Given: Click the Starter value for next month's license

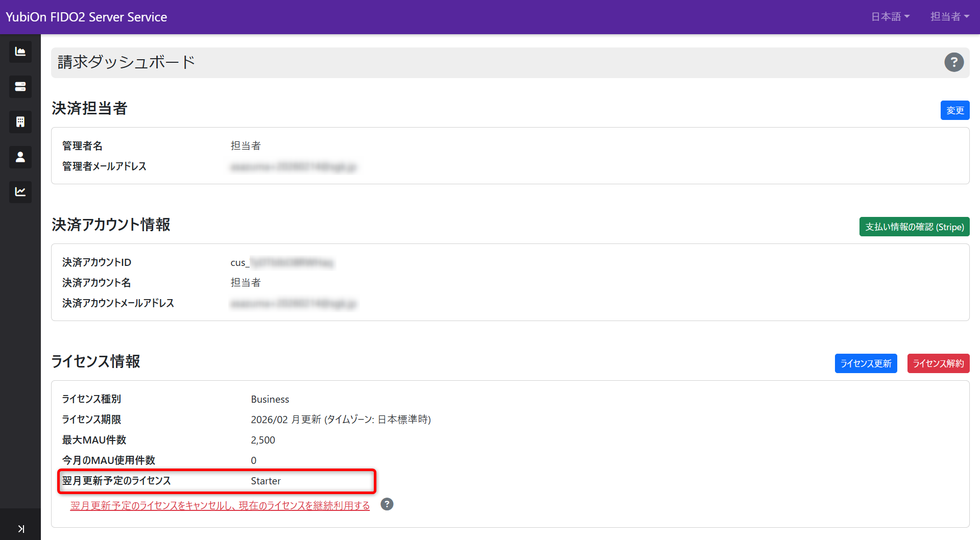Looking at the screenshot, I should point(266,481).
